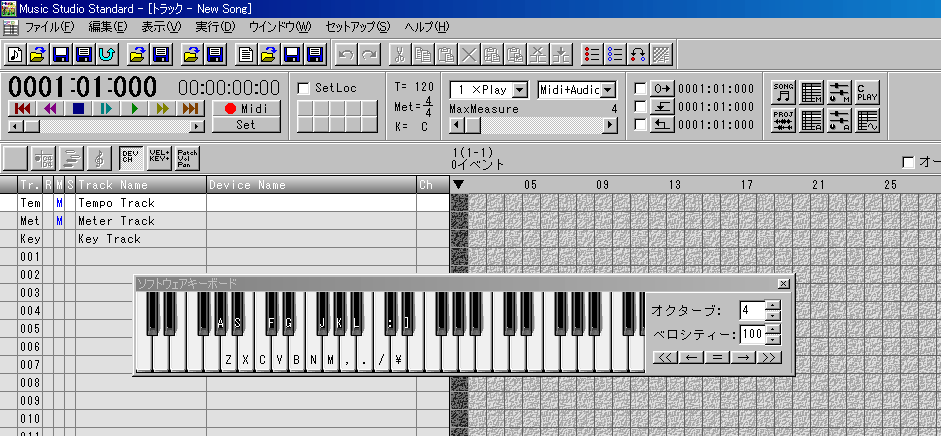Decrease the ベロシティー value with down arrow
941x436 pixels.
click(x=774, y=339)
